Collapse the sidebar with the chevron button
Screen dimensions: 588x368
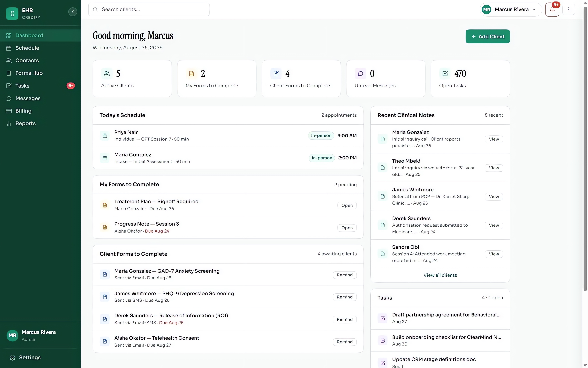[73, 12]
